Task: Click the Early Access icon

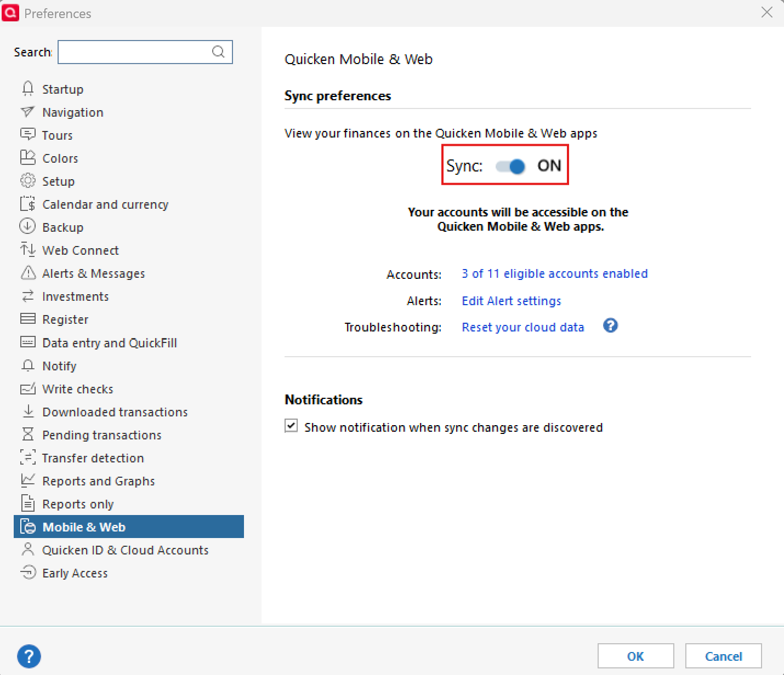Action: (x=27, y=572)
